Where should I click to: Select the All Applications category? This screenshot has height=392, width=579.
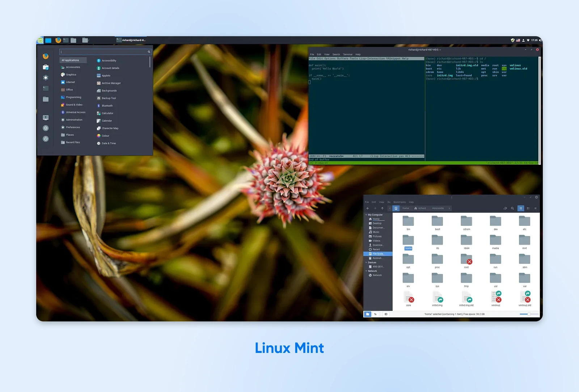(73, 60)
